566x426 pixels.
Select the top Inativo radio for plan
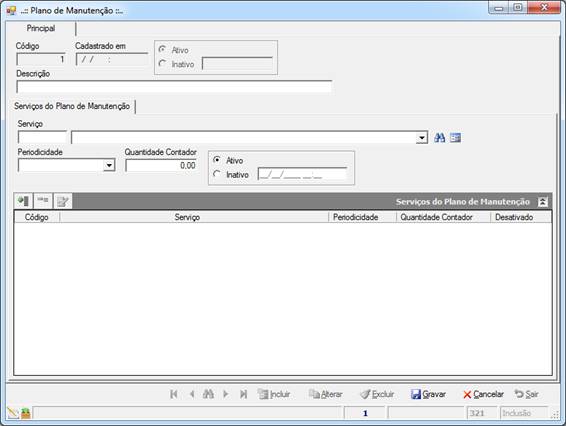162,64
